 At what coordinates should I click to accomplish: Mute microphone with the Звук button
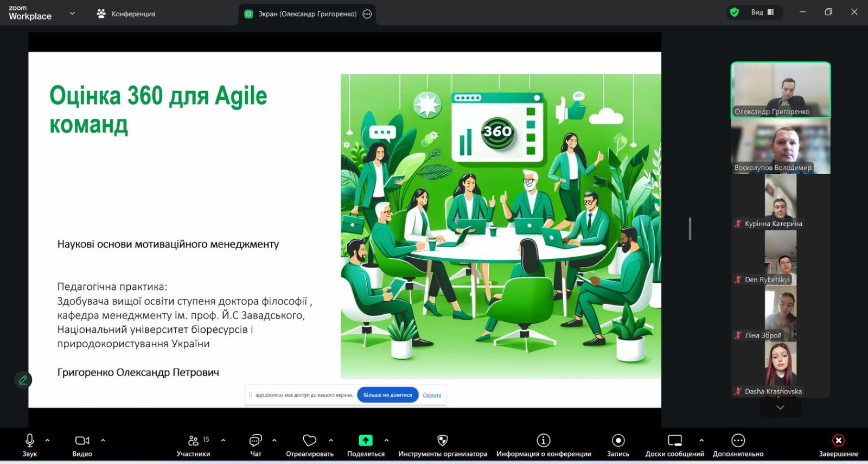(30, 445)
